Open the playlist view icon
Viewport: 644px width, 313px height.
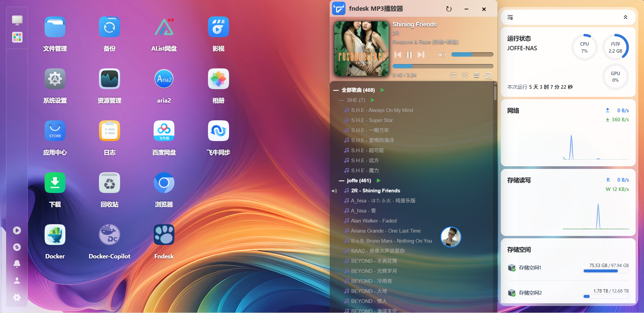[x=476, y=75]
